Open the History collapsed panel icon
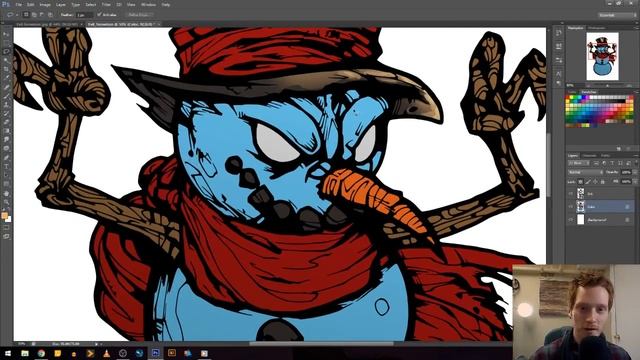Image resolution: width=640 pixels, height=360 pixels. coord(559,33)
